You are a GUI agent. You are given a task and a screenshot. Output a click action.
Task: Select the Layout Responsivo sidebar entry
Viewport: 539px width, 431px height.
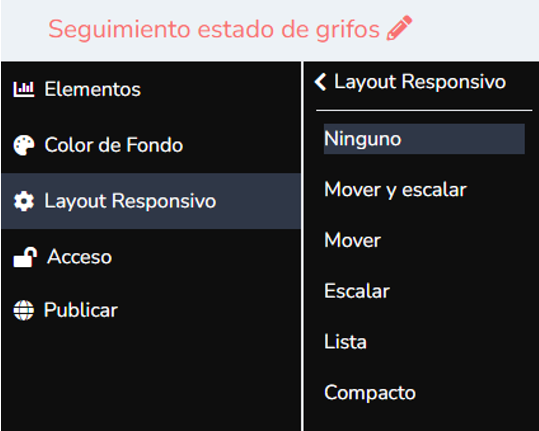point(151,201)
